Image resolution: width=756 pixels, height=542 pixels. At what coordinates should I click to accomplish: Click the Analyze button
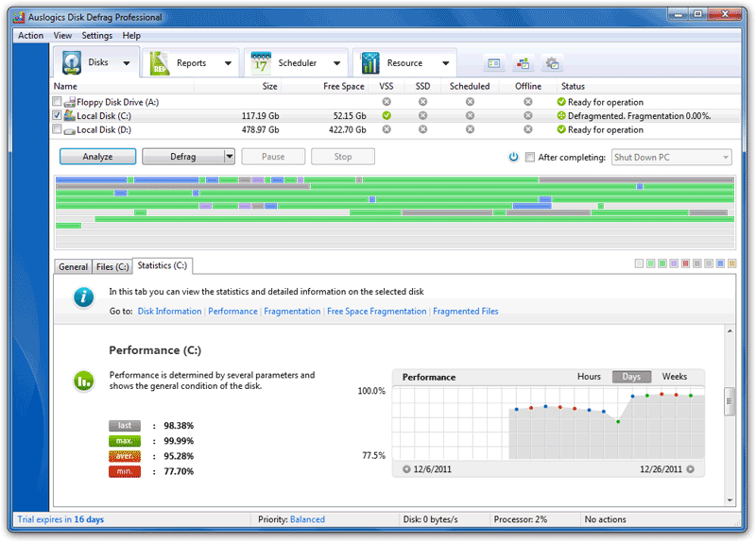[x=97, y=157]
